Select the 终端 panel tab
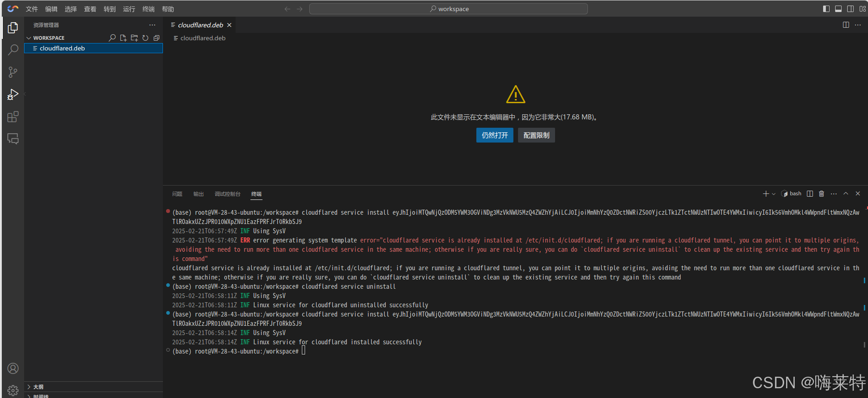This screenshot has height=398, width=868. click(x=256, y=194)
